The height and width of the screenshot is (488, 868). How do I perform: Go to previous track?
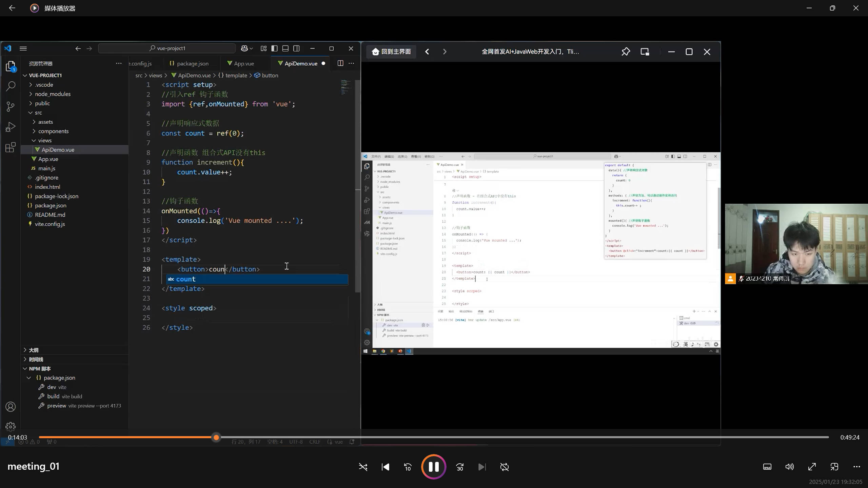386,467
